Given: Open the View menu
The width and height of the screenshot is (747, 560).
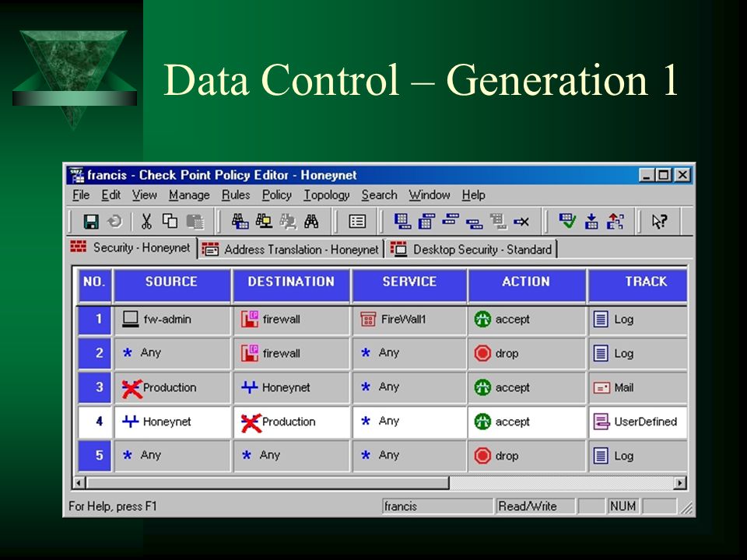Looking at the screenshot, I should (x=145, y=195).
